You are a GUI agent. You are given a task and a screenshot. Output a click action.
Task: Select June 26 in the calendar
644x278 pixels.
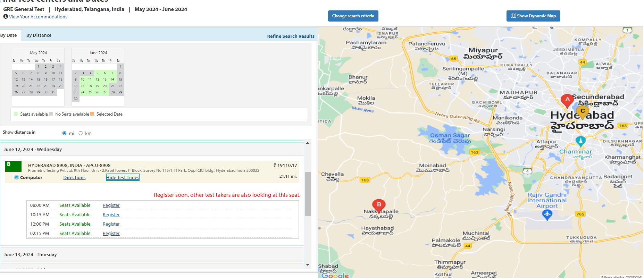coord(97,92)
